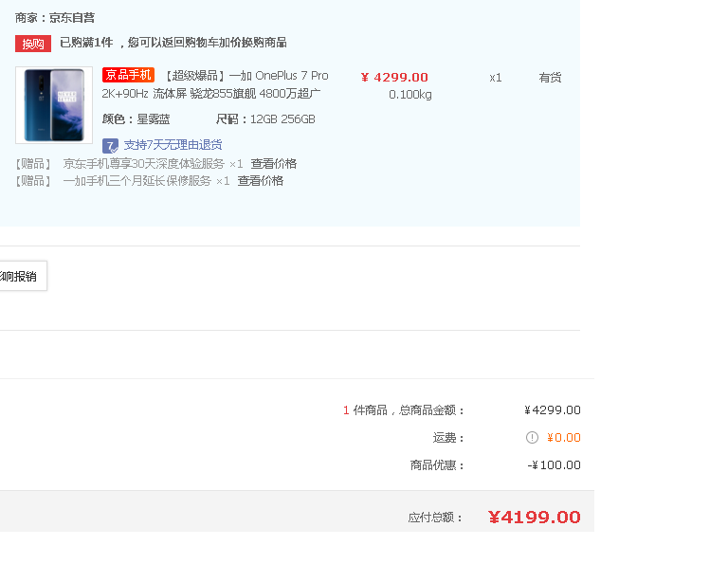
Task: Click the 有货 stock status text
Action: [x=550, y=78]
